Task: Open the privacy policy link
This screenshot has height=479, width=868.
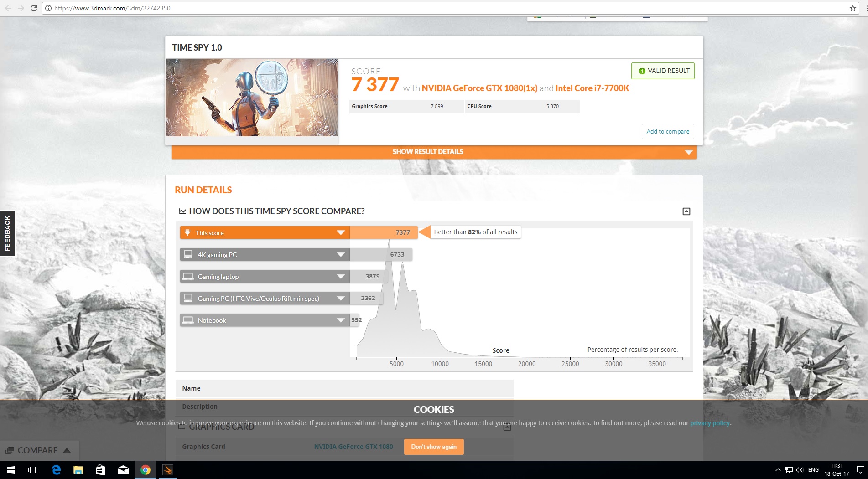Action: (x=710, y=423)
